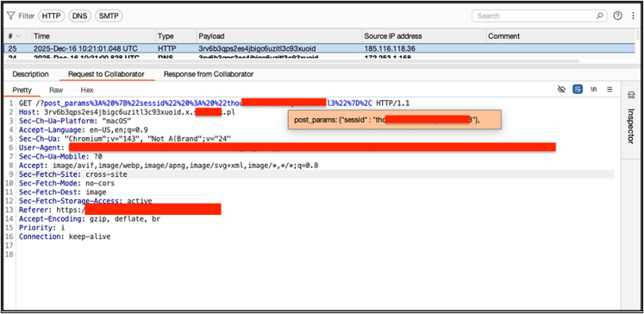Click the post_params tooltip popup
The width and height of the screenshot is (644, 314).
click(395, 120)
